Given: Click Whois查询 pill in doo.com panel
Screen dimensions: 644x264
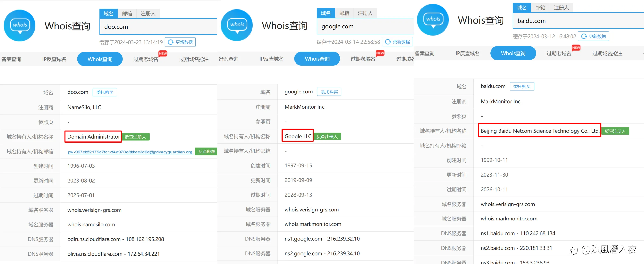Looking at the screenshot, I should point(100,59).
